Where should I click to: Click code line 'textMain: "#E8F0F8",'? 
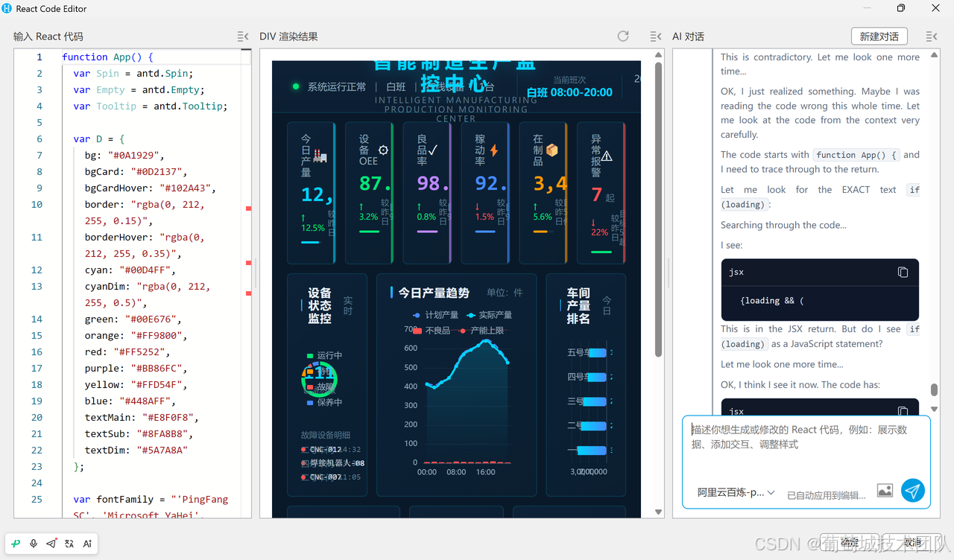(142, 417)
